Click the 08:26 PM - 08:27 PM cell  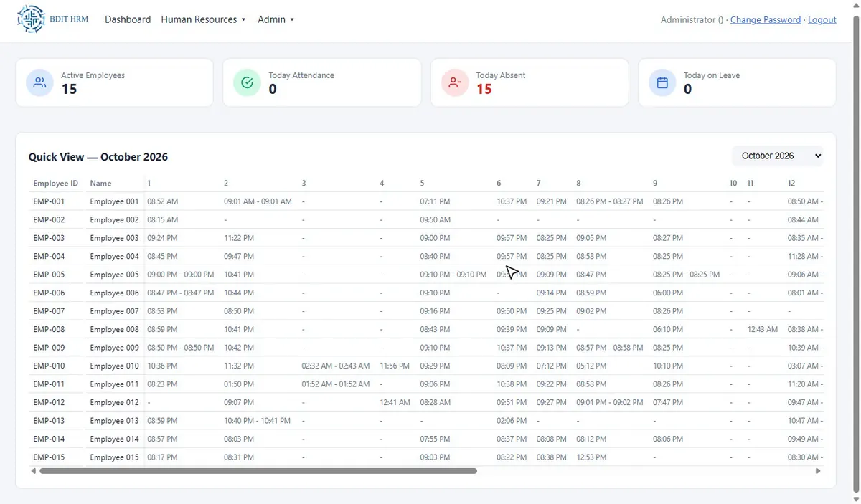tap(609, 201)
